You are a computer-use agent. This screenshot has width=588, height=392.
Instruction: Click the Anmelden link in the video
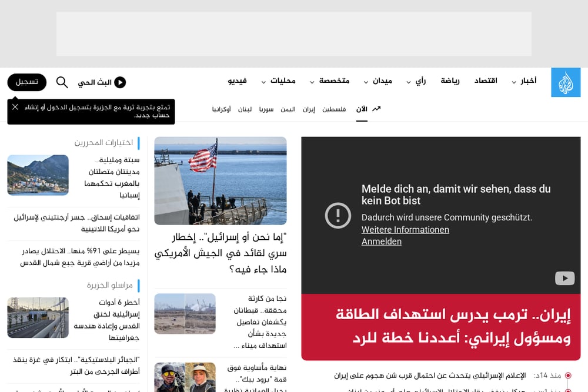pos(382,242)
